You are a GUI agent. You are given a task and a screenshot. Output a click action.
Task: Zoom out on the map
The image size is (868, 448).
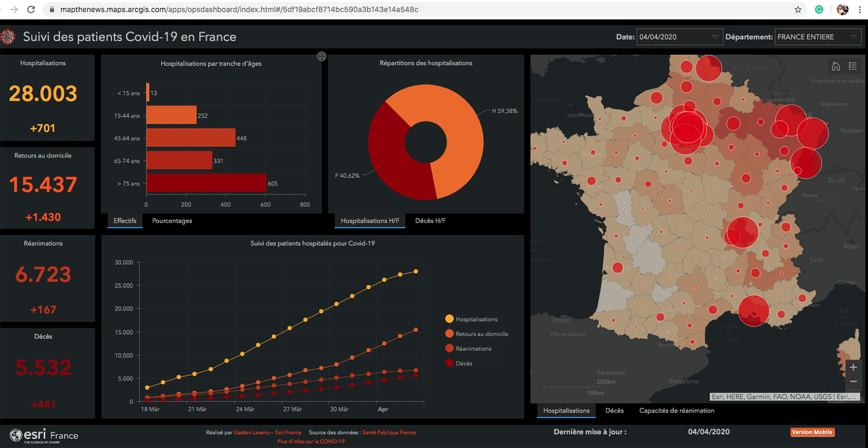pyautogui.click(x=853, y=382)
